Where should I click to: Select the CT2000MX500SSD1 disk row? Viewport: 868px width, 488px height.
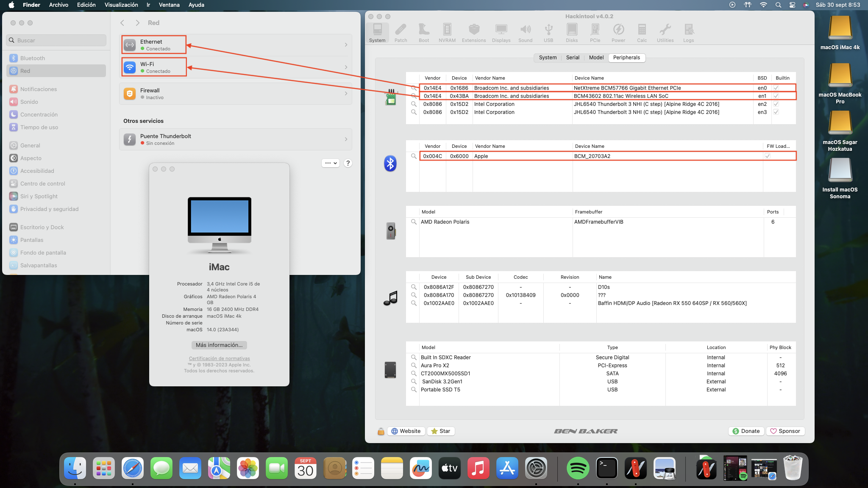coord(601,374)
